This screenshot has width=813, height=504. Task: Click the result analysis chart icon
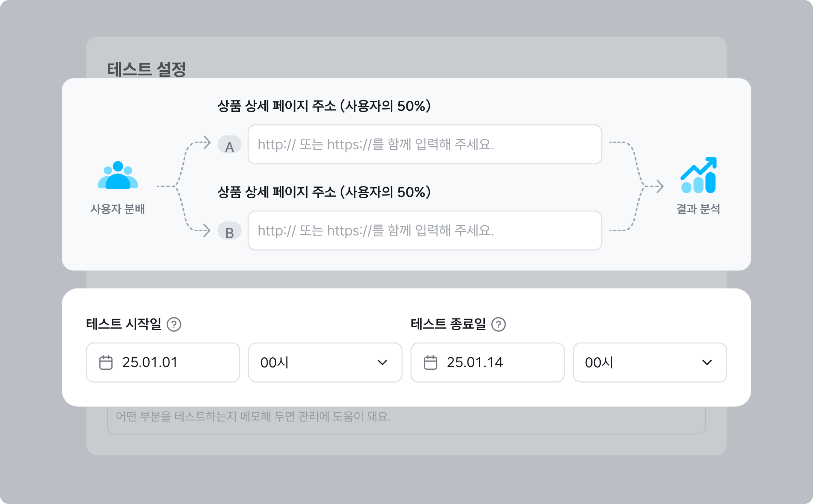click(x=698, y=175)
